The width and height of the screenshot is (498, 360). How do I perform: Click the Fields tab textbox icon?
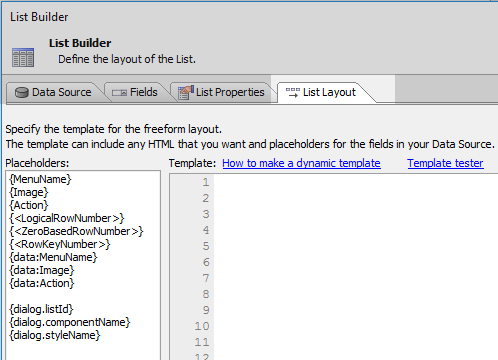coord(119,93)
